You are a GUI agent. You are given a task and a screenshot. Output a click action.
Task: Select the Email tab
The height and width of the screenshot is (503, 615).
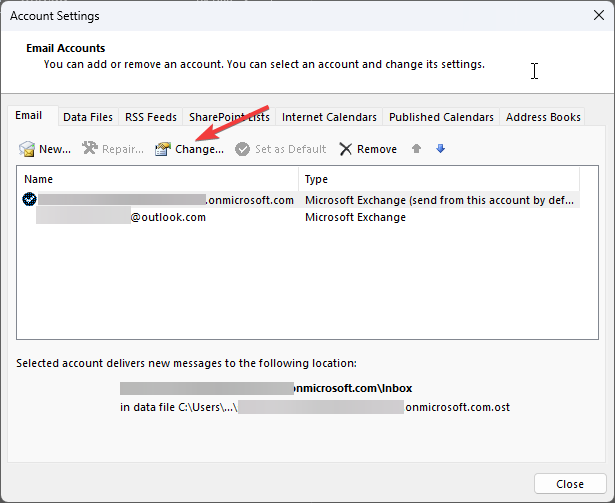(28, 116)
